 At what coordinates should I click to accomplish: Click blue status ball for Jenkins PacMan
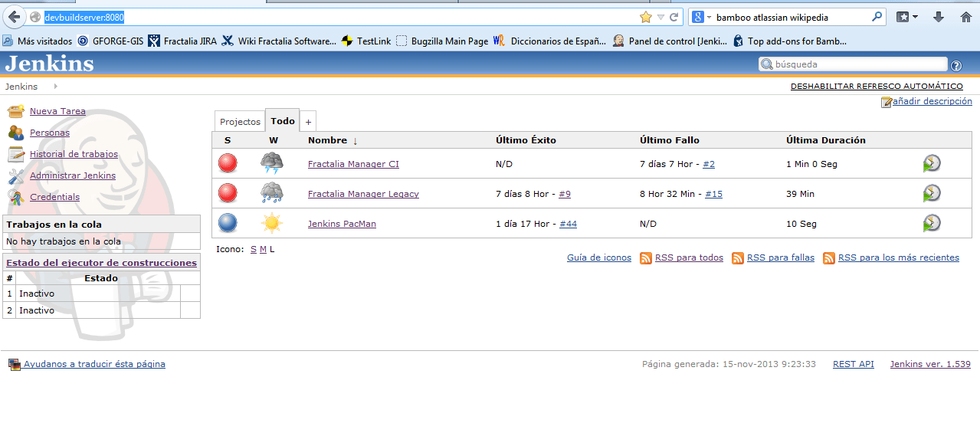pyautogui.click(x=228, y=223)
